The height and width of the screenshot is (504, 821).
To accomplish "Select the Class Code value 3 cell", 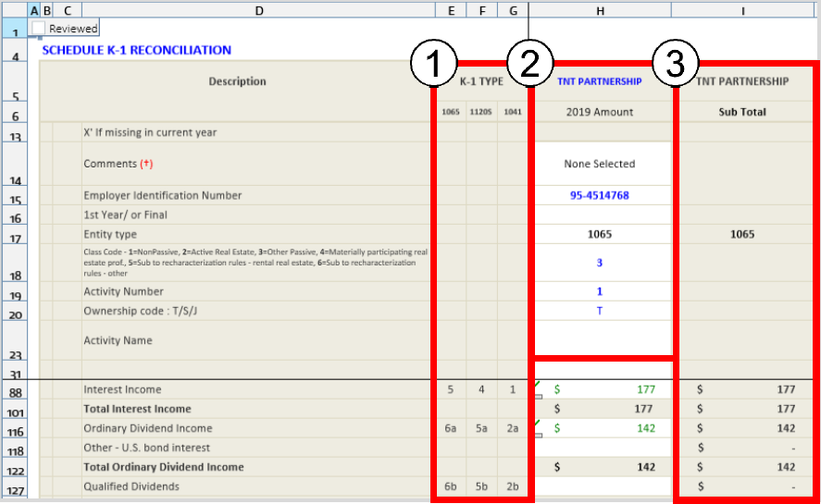I will [600, 263].
